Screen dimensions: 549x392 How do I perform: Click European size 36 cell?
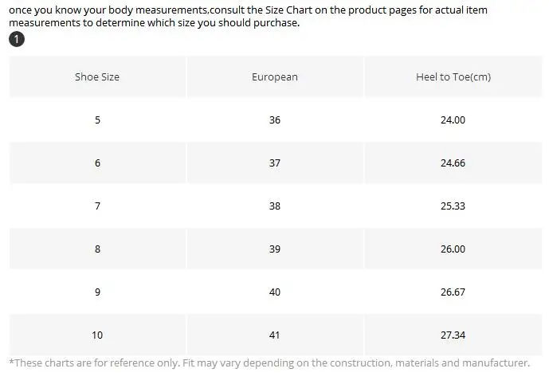[275, 120]
